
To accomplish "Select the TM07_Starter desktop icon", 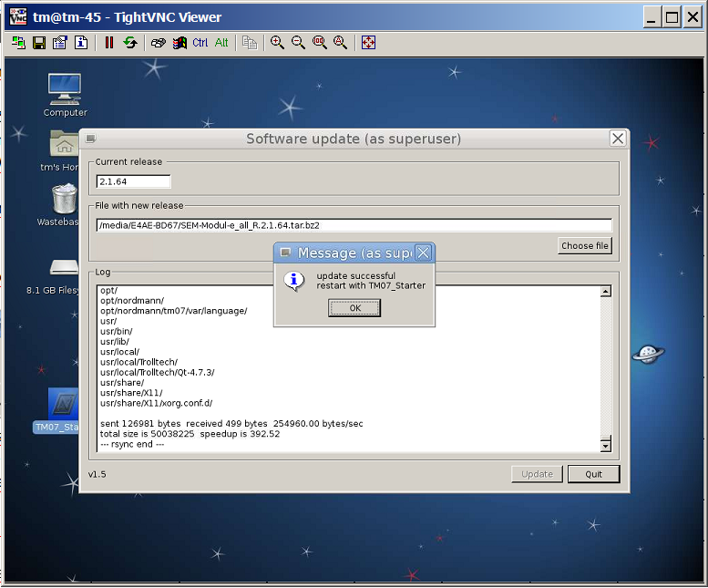I will click(x=56, y=410).
